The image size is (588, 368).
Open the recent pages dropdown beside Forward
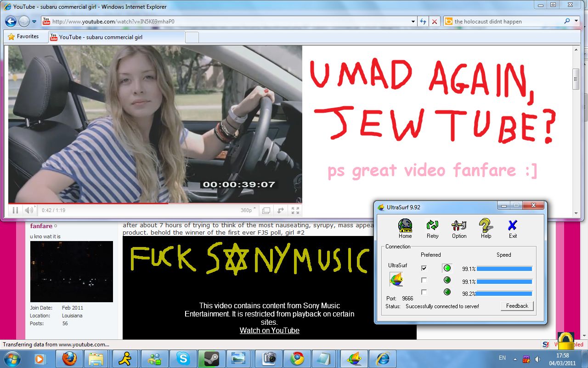(34, 22)
